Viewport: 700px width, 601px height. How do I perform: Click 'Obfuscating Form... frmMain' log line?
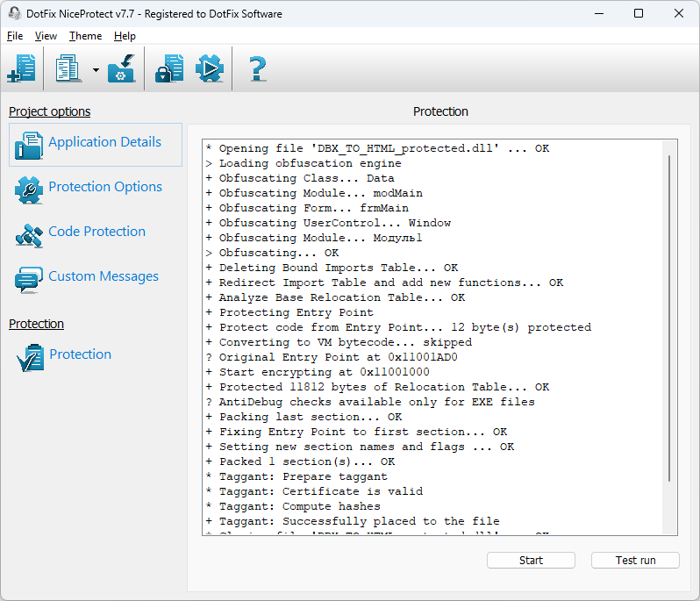307,208
